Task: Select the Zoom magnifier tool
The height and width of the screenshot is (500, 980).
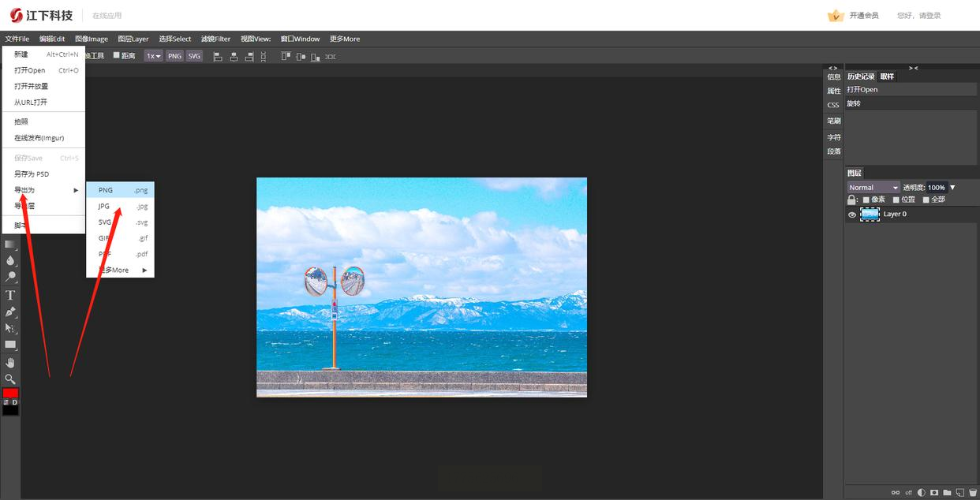Action: tap(10, 379)
